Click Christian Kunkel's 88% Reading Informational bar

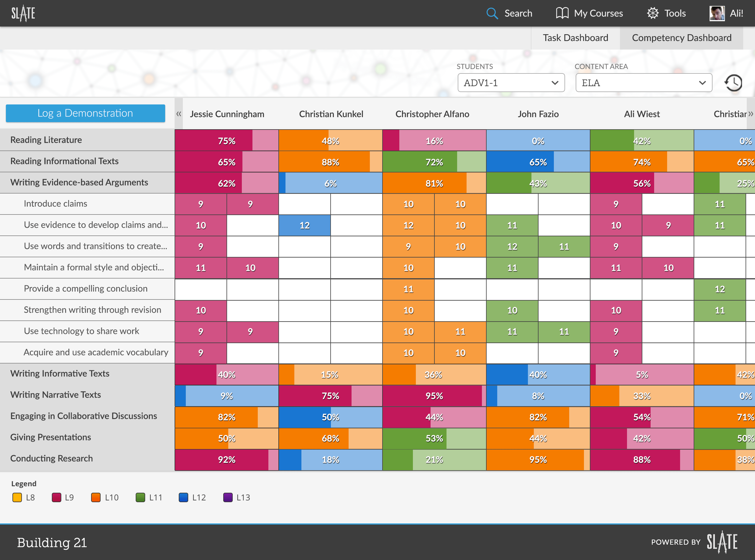330,162
